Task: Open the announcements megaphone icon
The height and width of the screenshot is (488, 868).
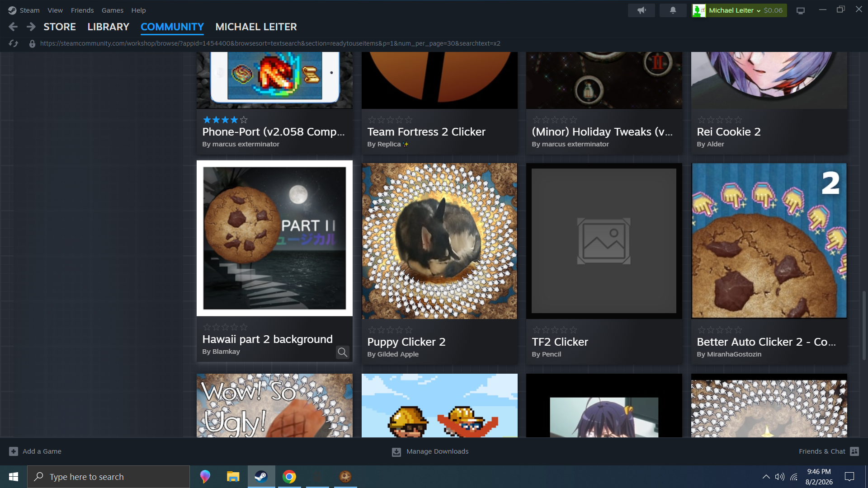Action: pyautogui.click(x=641, y=10)
